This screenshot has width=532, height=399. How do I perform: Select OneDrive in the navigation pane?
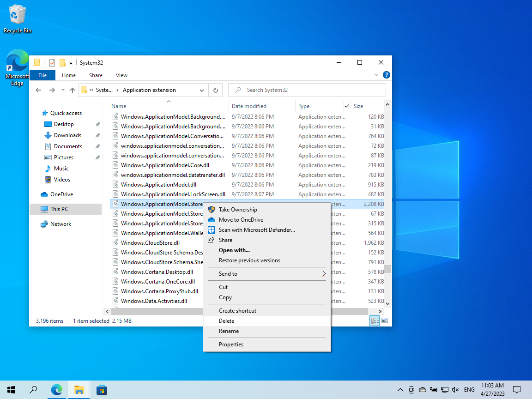tap(61, 194)
